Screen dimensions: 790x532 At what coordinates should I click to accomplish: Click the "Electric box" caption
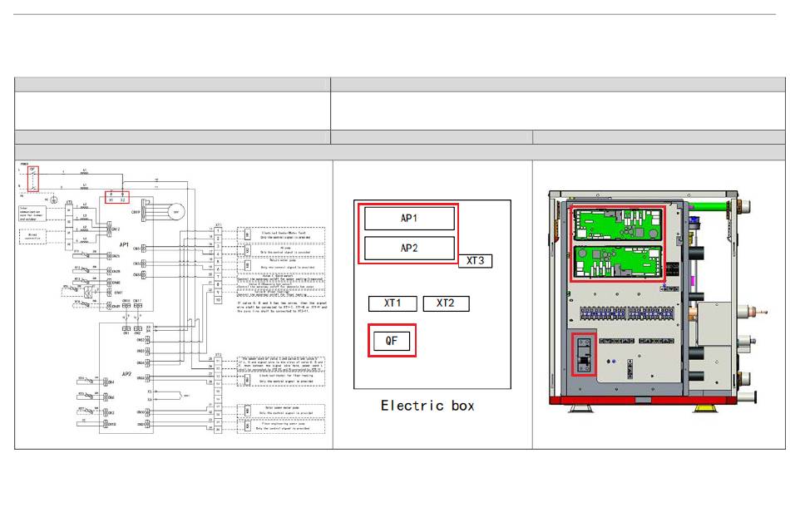tap(427, 406)
